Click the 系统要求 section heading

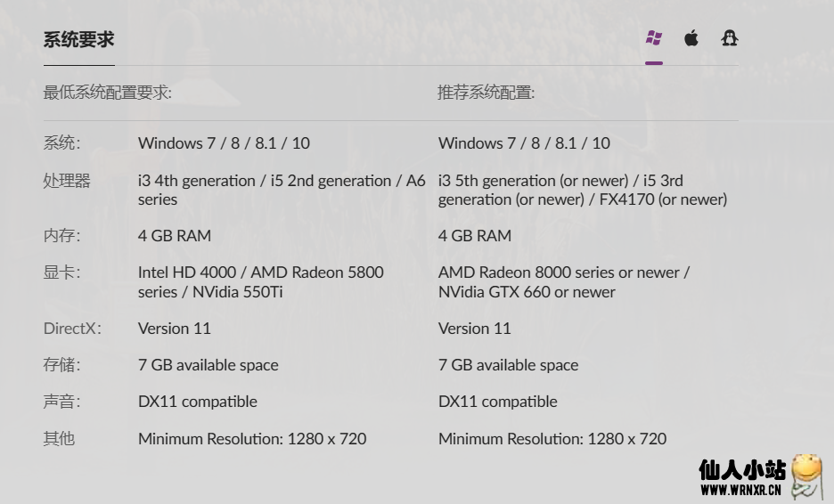[78, 40]
